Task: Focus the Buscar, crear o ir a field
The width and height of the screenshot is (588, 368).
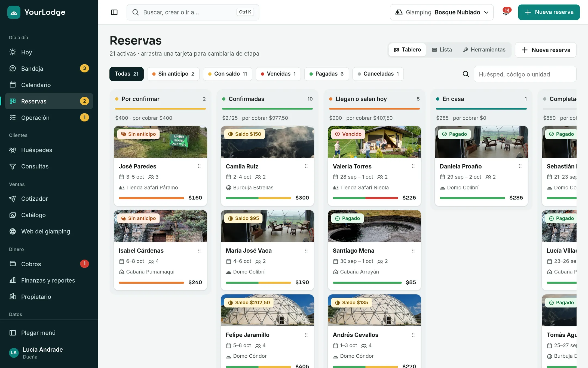Action: [193, 12]
